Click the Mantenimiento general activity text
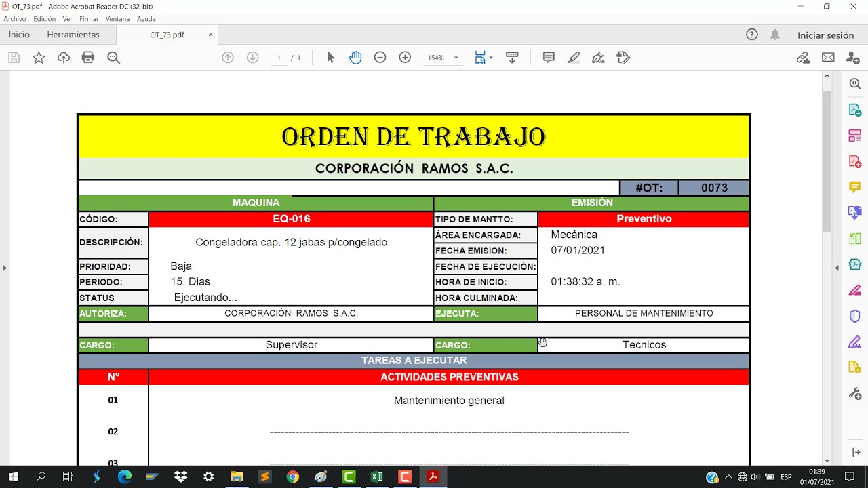Screen dimensions: 868x488 pyautogui.click(x=449, y=401)
